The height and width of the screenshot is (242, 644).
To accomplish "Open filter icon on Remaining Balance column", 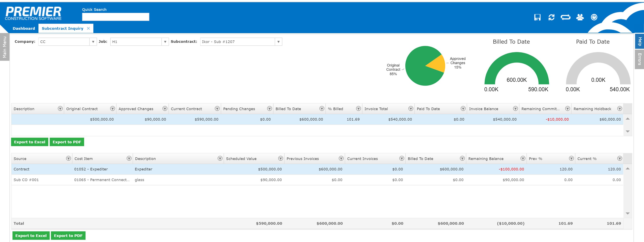I will 523,159.
